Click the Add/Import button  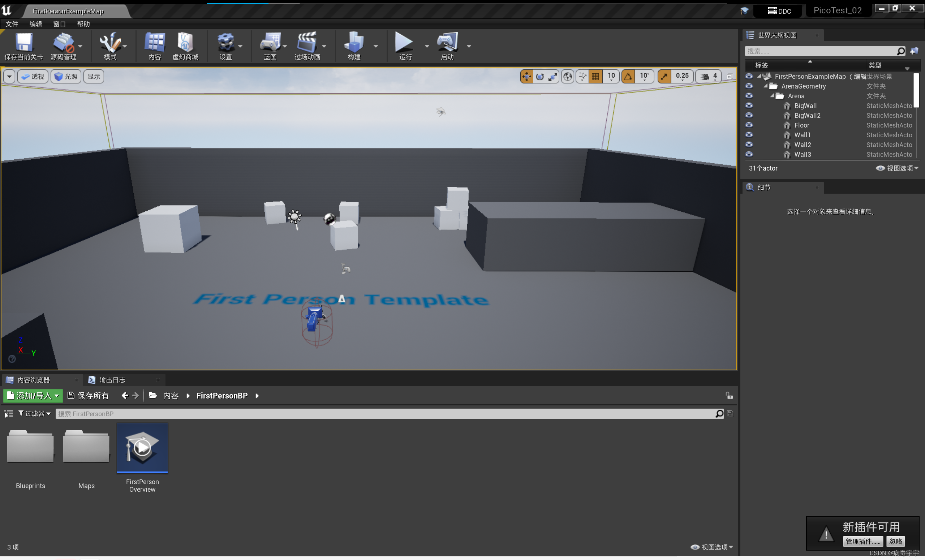click(33, 396)
